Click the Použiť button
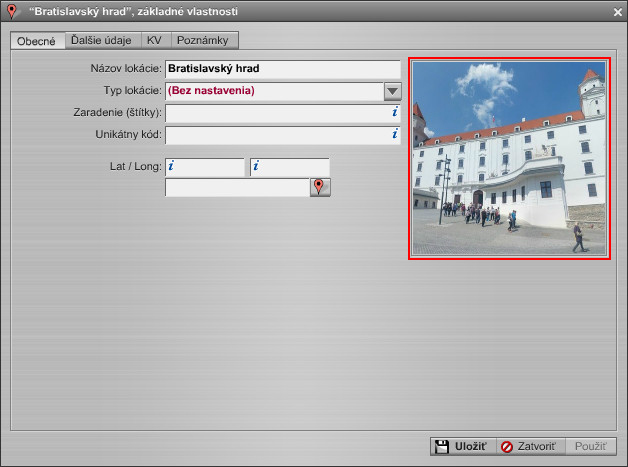 click(x=590, y=446)
